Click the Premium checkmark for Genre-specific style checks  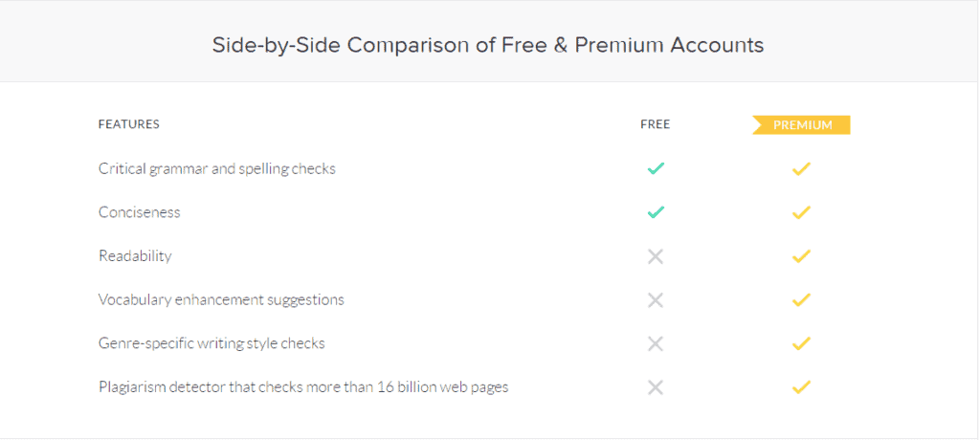click(801, 343)
